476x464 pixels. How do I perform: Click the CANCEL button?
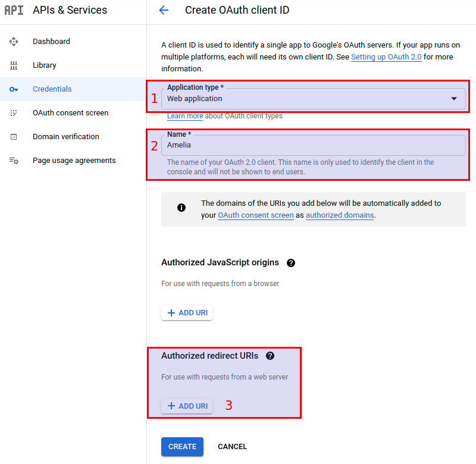click(x=232, y=447)
